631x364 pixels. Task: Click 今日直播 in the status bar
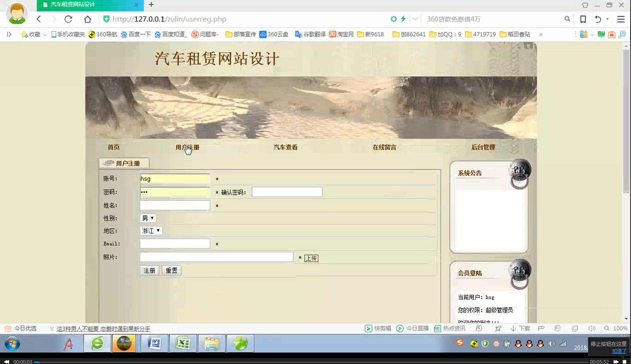pyautogui.click(x=412, y=328)
